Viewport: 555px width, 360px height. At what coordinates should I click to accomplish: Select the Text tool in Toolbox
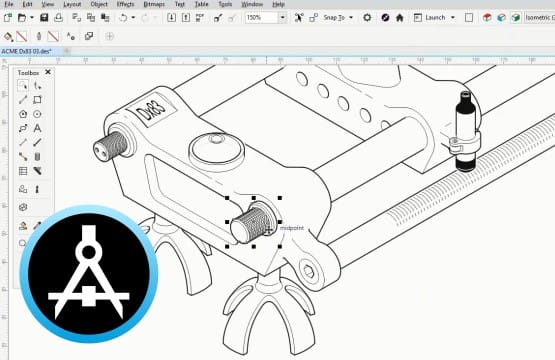click(x=37, y=128)
